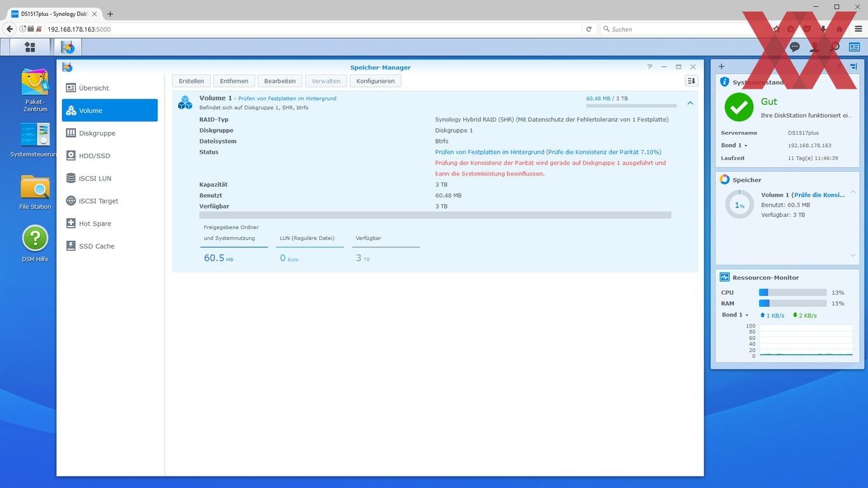The image size is (868, 488).
Task: Select Volume in the sidebar
Action: [x=110, y=110]
